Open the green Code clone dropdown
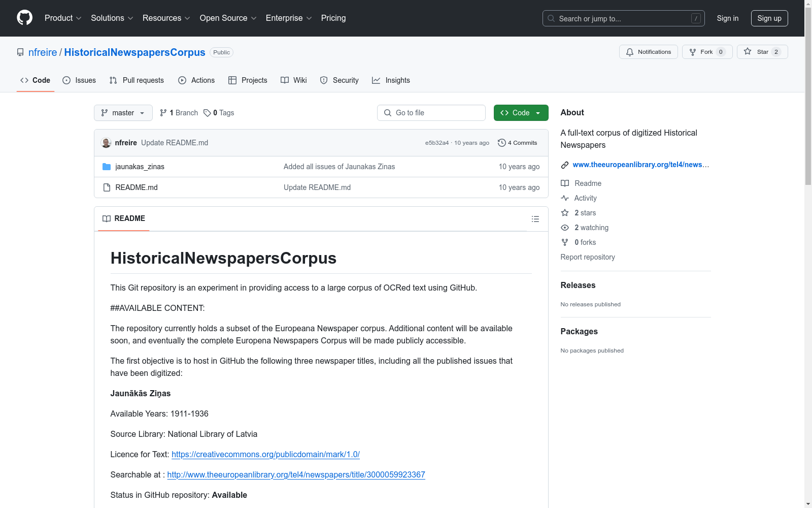This screenshot has width=812, height=508. [x=521, y=113]
